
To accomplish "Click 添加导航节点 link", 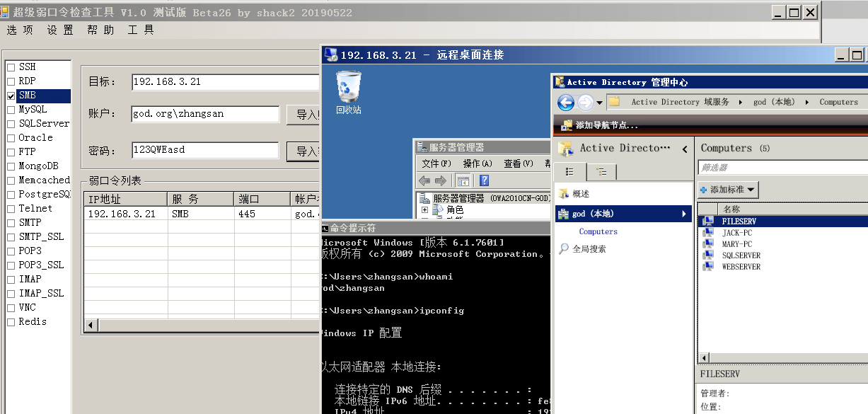I will click(x=607, y=125).
